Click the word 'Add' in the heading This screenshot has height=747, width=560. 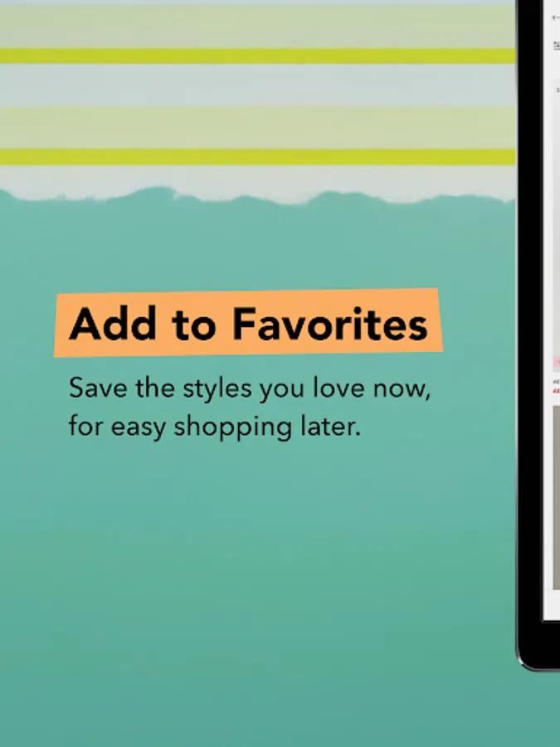(113, 324)
